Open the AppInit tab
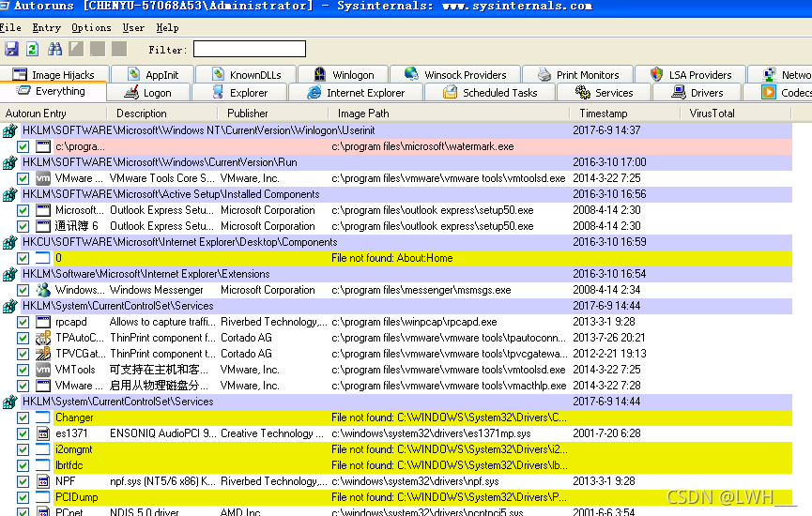Image resolution: width=812 pixels, height=516 pixels. [153, 74]
